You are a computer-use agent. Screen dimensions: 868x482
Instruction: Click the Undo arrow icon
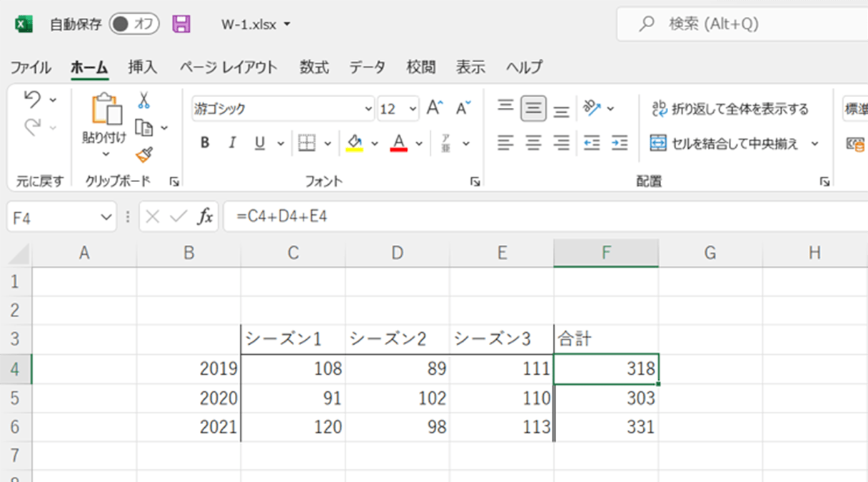(x=32, y=99)
